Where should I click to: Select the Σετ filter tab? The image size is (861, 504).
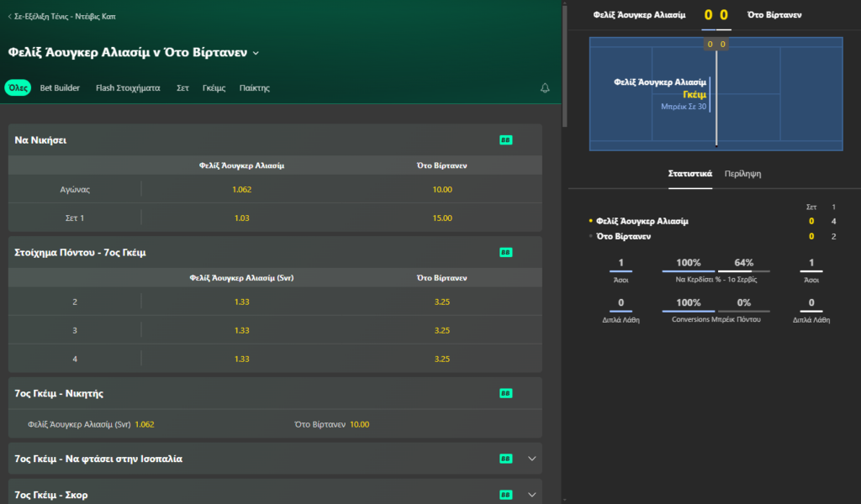[x=182, y=87]
